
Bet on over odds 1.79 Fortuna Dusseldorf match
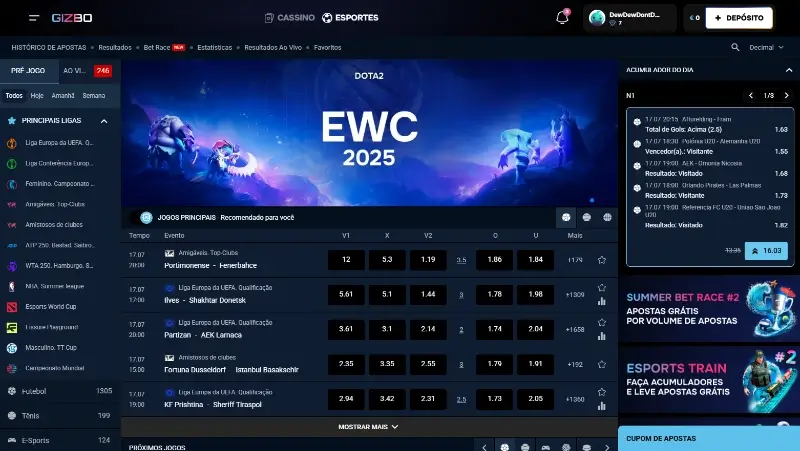coord(494,364)
